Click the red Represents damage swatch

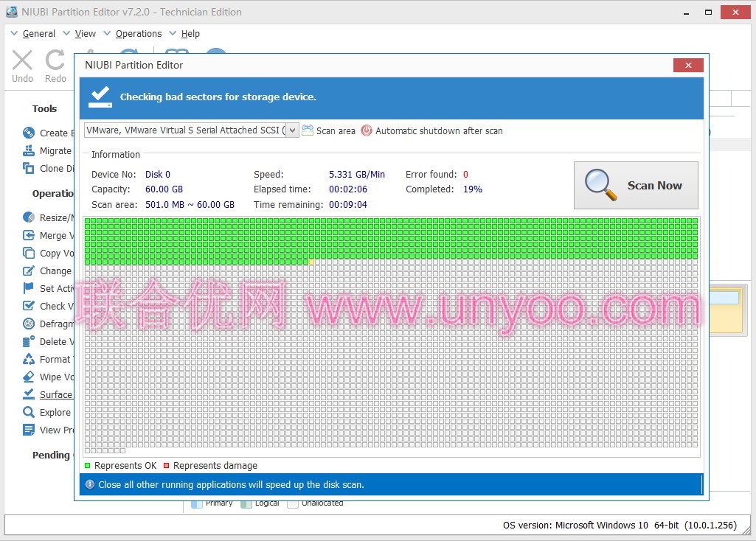click(167, 465)
